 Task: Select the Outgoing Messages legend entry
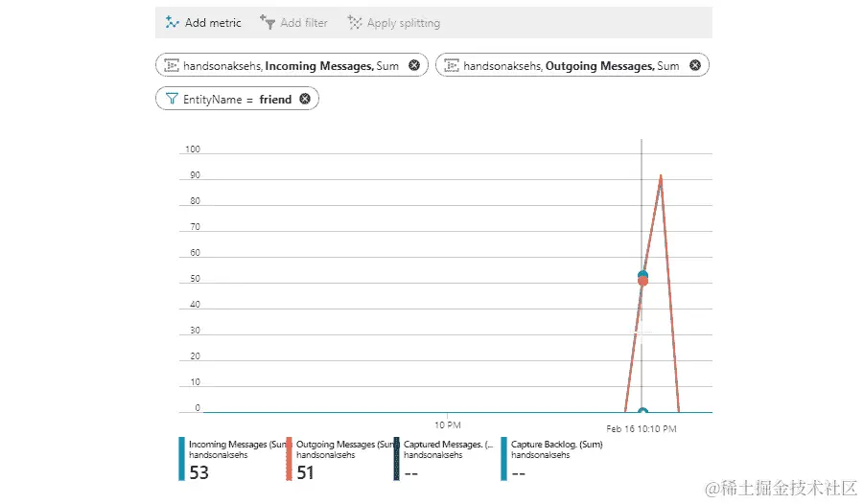point(340,459)
